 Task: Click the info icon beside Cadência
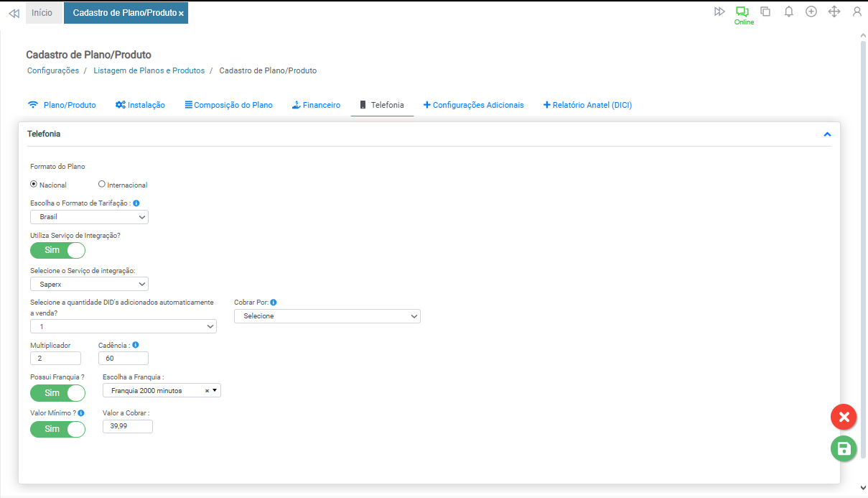click(136, 345)
